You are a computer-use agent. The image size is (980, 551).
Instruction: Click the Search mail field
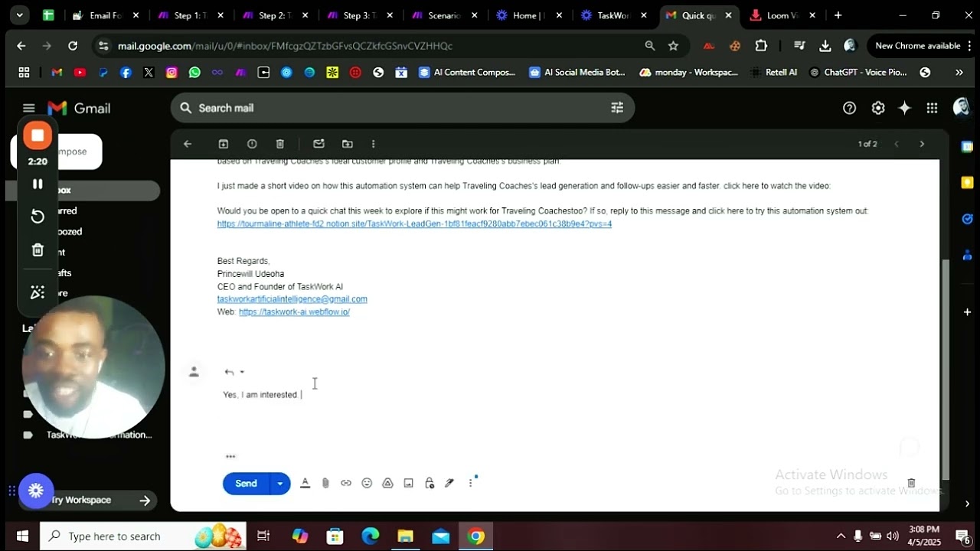pyautogui.click(x=402, y=108)
